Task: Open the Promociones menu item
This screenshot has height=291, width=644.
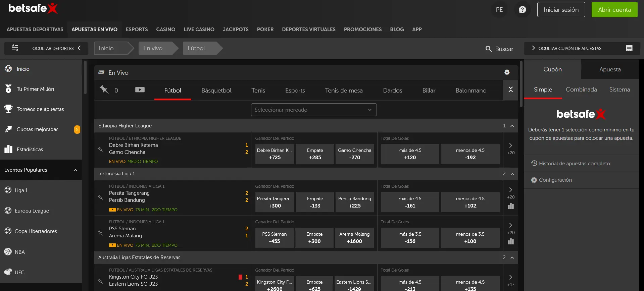Action: 363,30
